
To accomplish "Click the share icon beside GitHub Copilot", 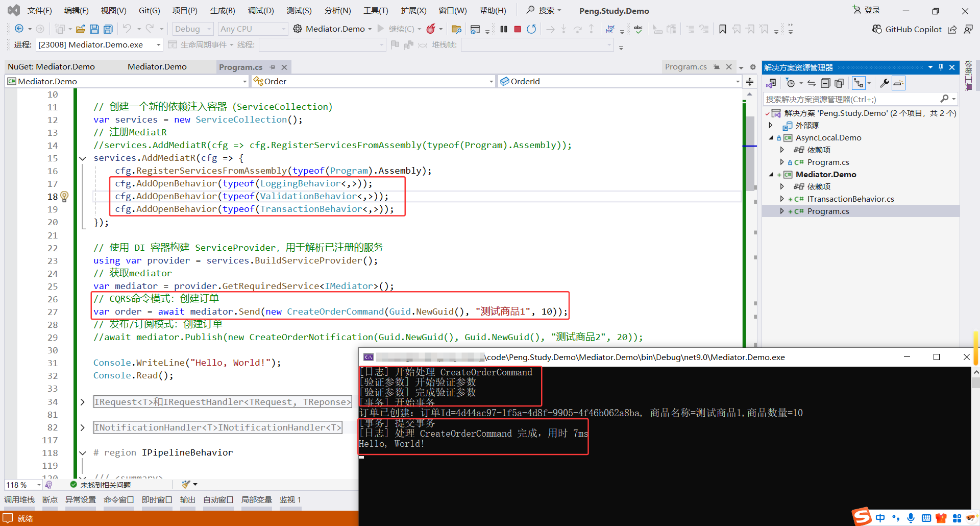I will click(x=952, y=29).
